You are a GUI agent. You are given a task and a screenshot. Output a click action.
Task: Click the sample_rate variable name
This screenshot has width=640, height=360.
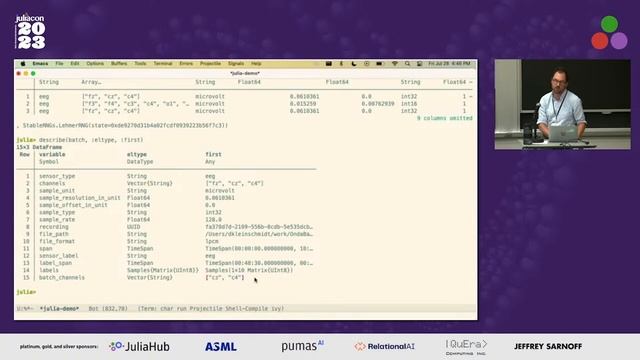(57, 220)
